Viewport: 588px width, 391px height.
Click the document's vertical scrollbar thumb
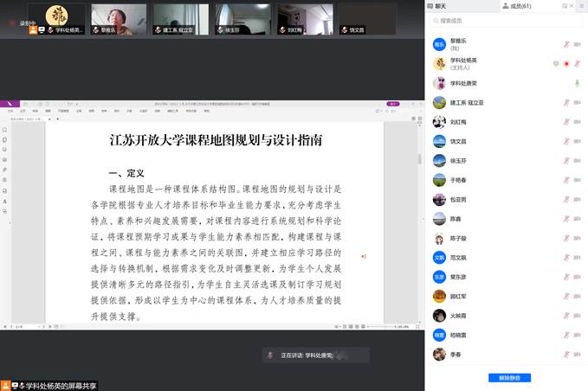(x=419, y=159)
